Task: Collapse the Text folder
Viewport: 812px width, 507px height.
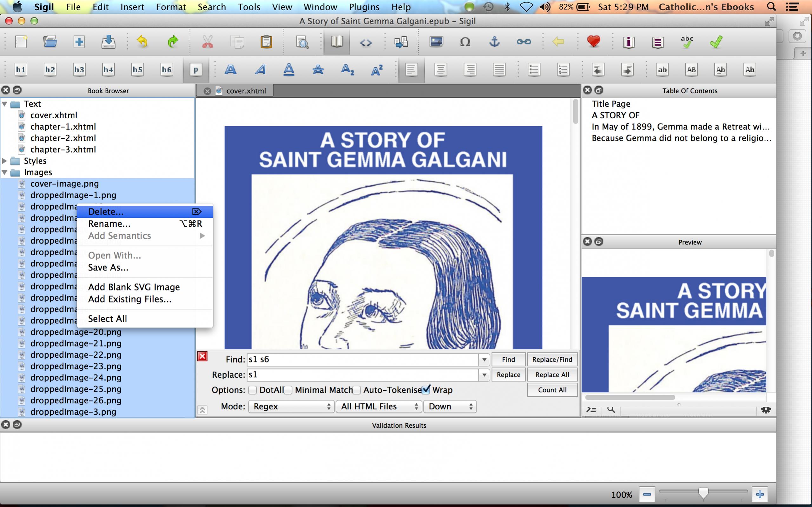Action: pos(5,104)
